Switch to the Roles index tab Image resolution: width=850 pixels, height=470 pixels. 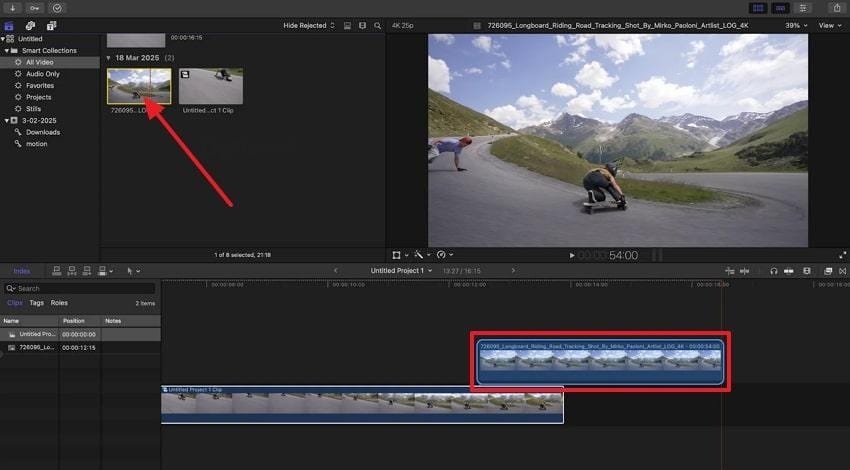59,303
